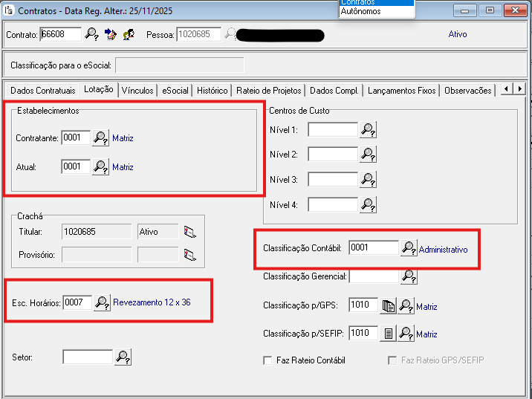Open lookup for Contratante establishment

point(100,137)
